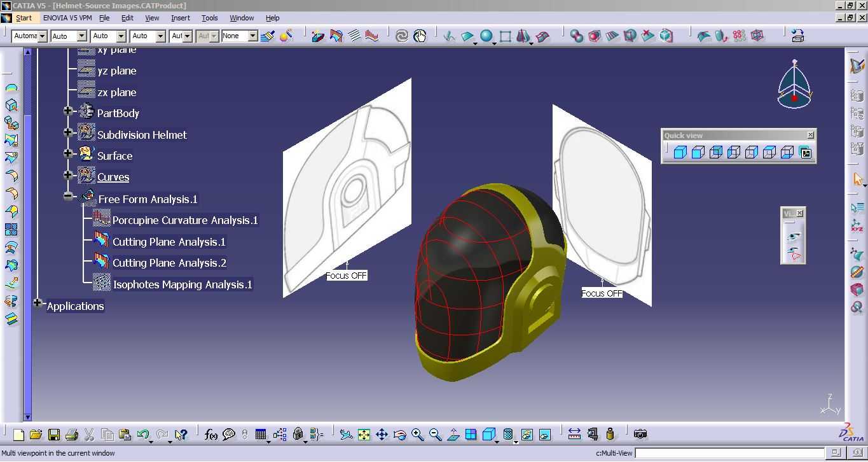Image resolution: width=868 pixels, height=462 pixels.
Task: Select Porcupine Curvature Analysis.1 in tree
Action: coord(185,220)
